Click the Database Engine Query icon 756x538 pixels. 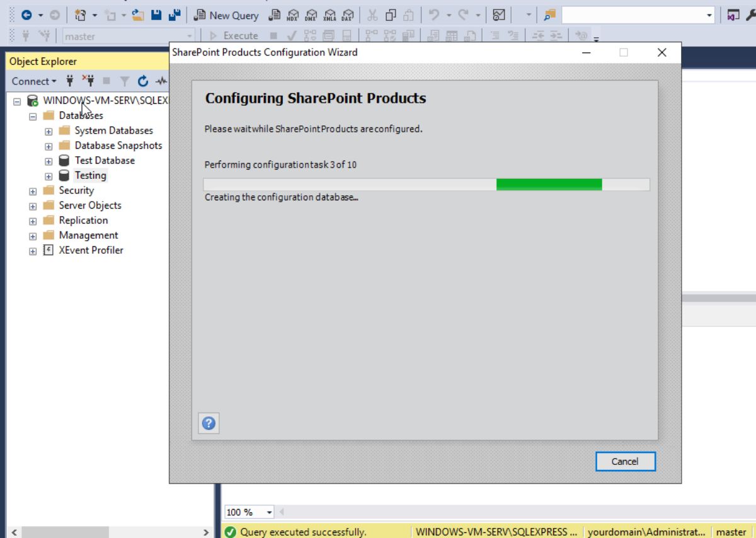(275, 15)
